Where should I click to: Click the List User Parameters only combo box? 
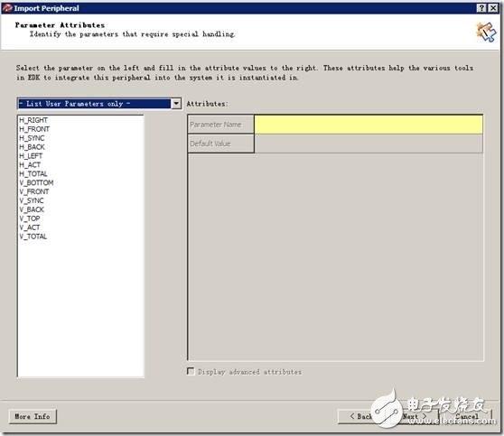click(99, 104)
